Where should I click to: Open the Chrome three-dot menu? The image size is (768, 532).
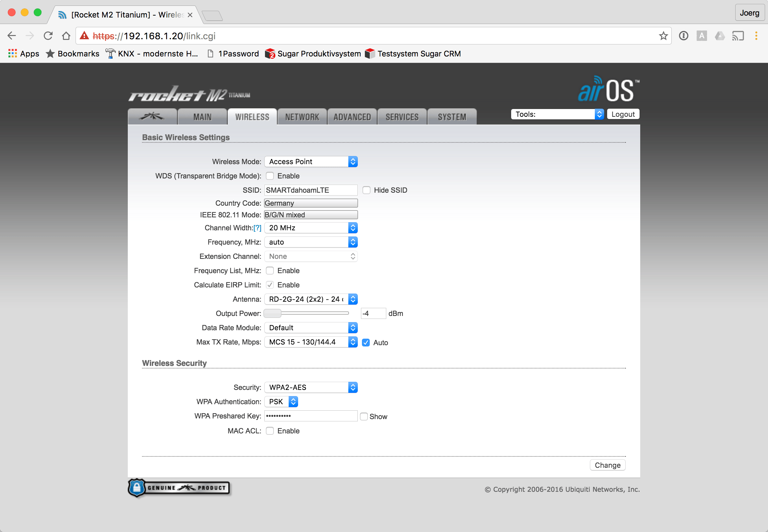pos(756,36)
